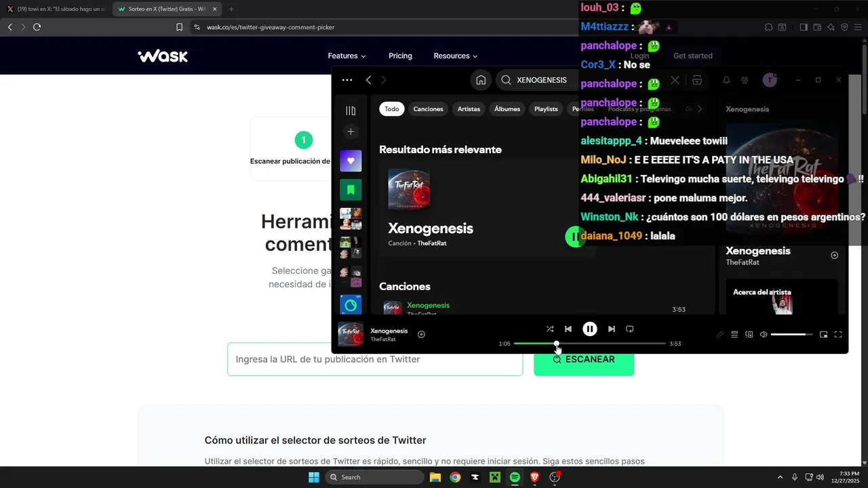Open Pricing page on WASK
This screenshot has width=868, height=488.
click(400, 56)
